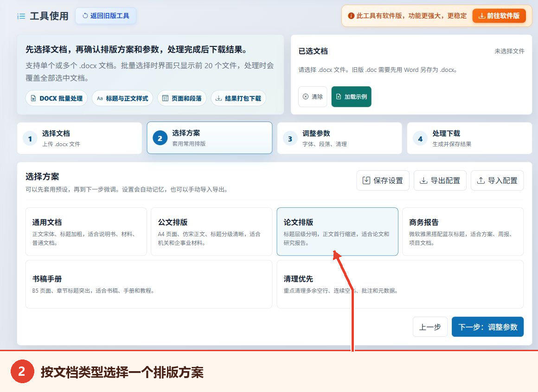Click the circled X icon in 清除
The width and height of the screenshot is (538, 392).
coord(305,97)
